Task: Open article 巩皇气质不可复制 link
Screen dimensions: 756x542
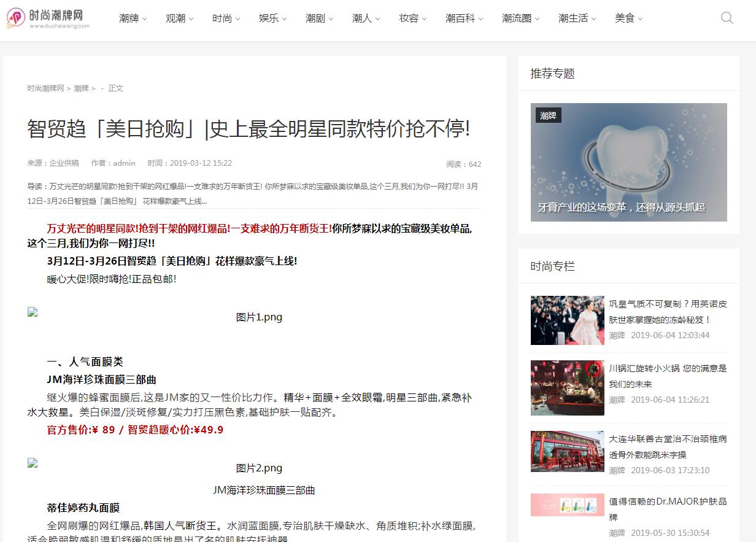Action: [x=668, y=312]
